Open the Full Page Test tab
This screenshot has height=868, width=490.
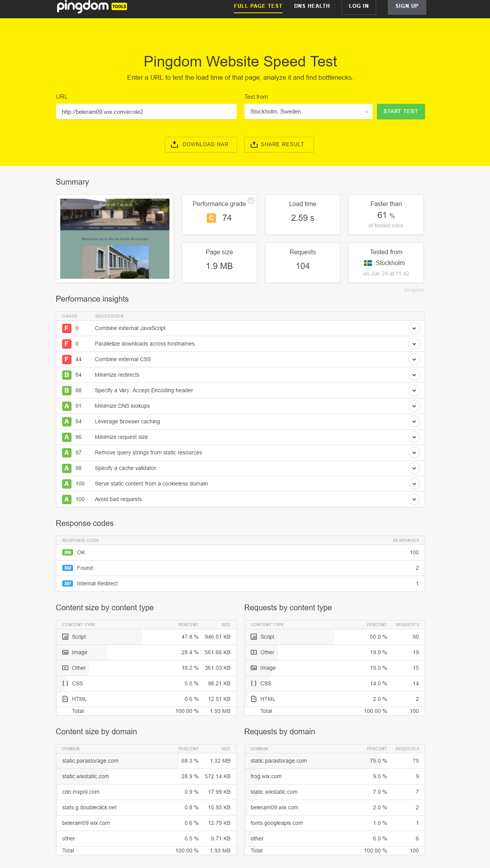[258, 6]
